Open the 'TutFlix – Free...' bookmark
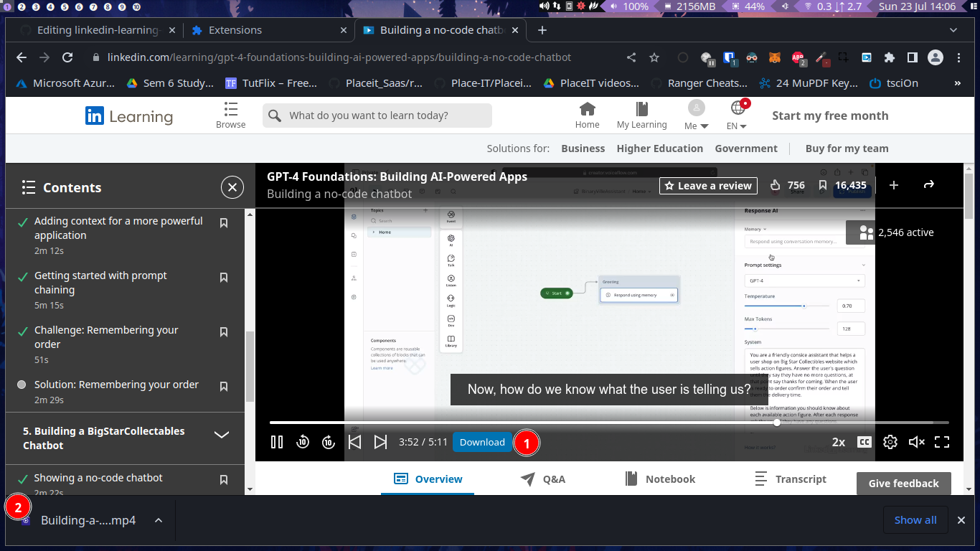The width and height of the screenshot is (980, 551). pos(271,83)
